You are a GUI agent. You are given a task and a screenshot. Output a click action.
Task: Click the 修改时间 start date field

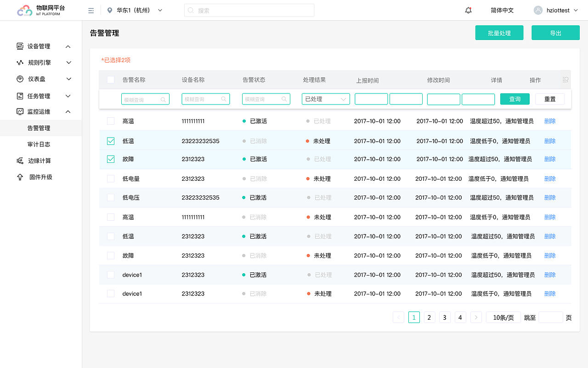444,99
